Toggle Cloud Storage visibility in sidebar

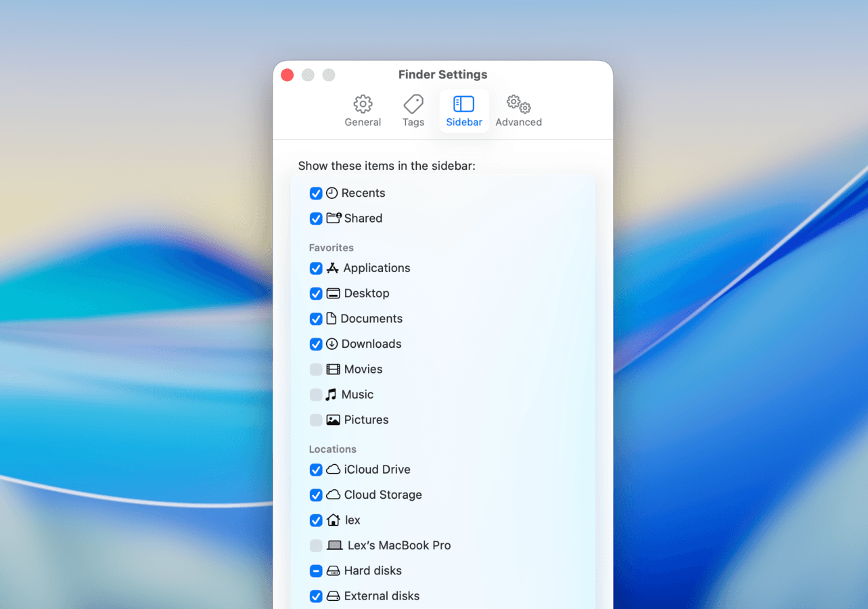coord(316,495)
